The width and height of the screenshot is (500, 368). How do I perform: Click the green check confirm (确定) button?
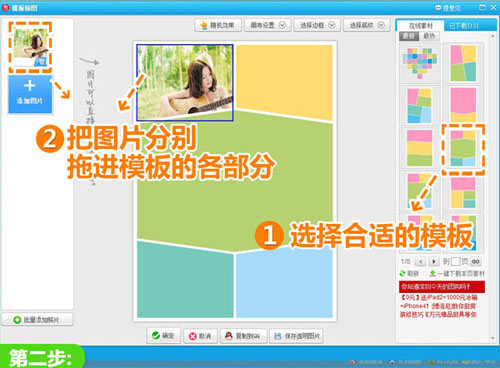tap(163, 336)
